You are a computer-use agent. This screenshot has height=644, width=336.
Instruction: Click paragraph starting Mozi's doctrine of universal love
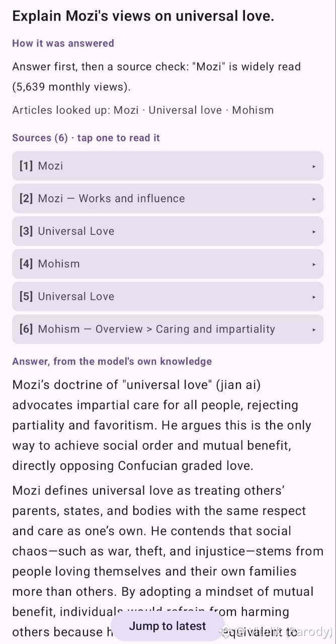pos(162,425)
